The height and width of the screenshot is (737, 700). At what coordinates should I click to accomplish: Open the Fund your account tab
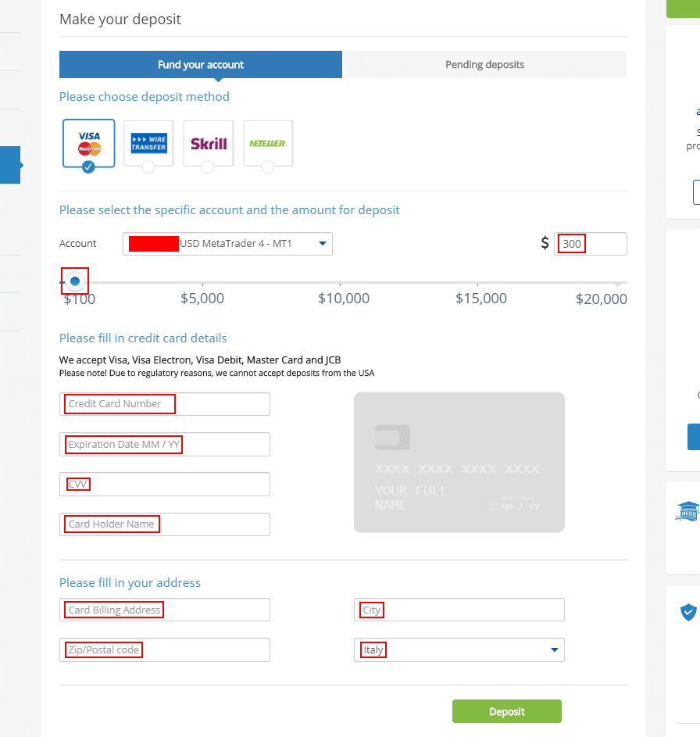pos(201,65)
